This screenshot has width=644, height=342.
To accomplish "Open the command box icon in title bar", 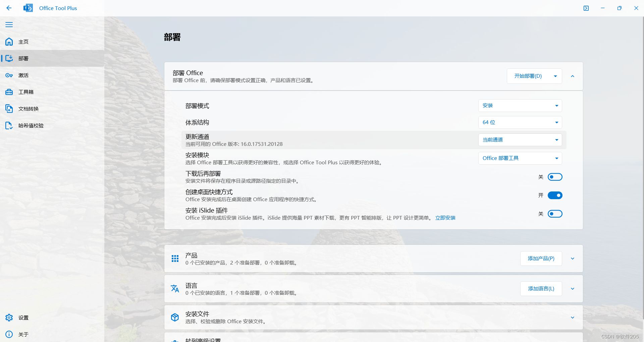I will pos(586,8).
